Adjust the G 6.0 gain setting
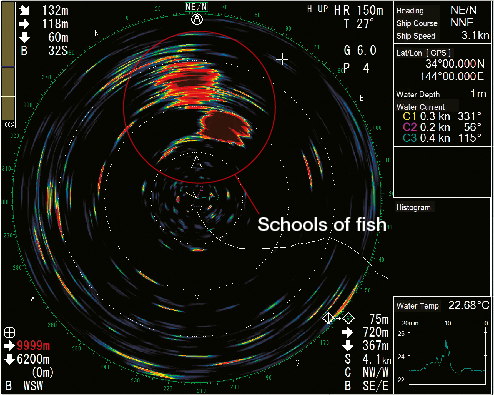The width and height of the screenshot is (494, 395). [360, 51]
